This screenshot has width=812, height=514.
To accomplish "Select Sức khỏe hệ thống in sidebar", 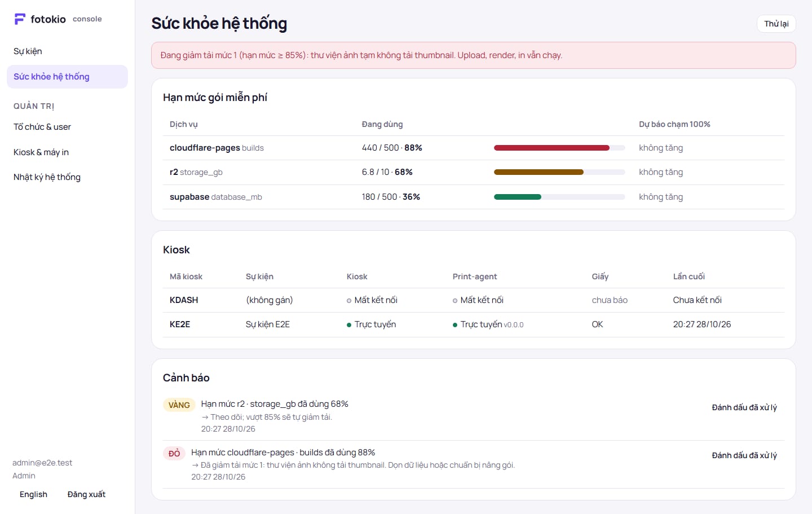I will (67, 77).
